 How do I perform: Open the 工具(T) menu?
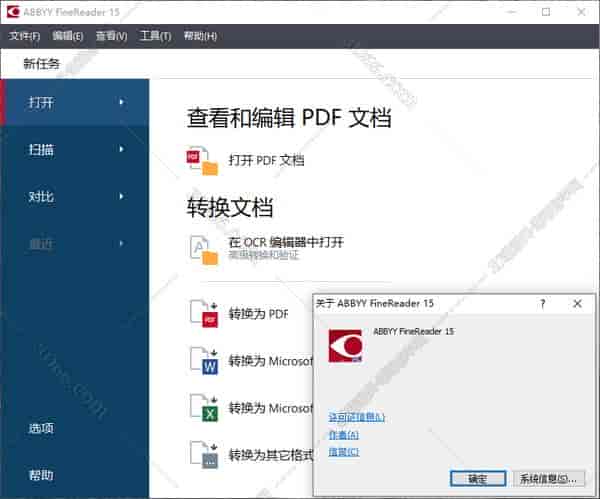click(155, 36)
